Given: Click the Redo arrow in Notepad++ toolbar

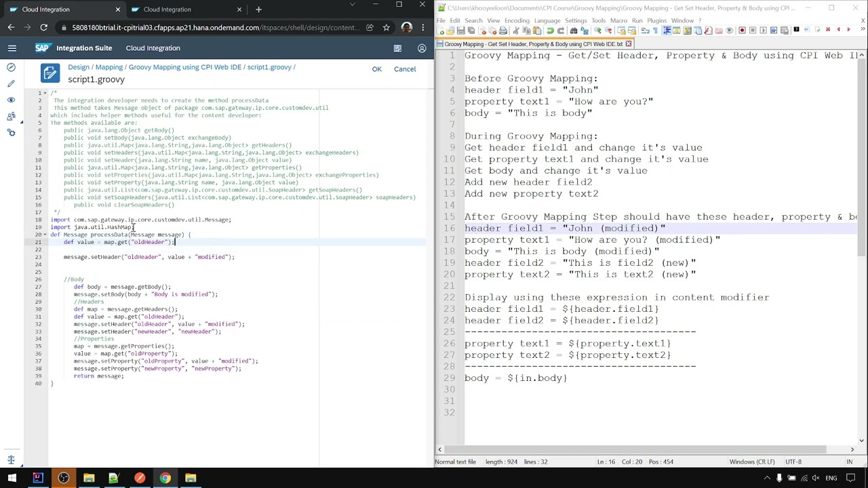Looking at the screenshot, I should (x=561, y=30).
